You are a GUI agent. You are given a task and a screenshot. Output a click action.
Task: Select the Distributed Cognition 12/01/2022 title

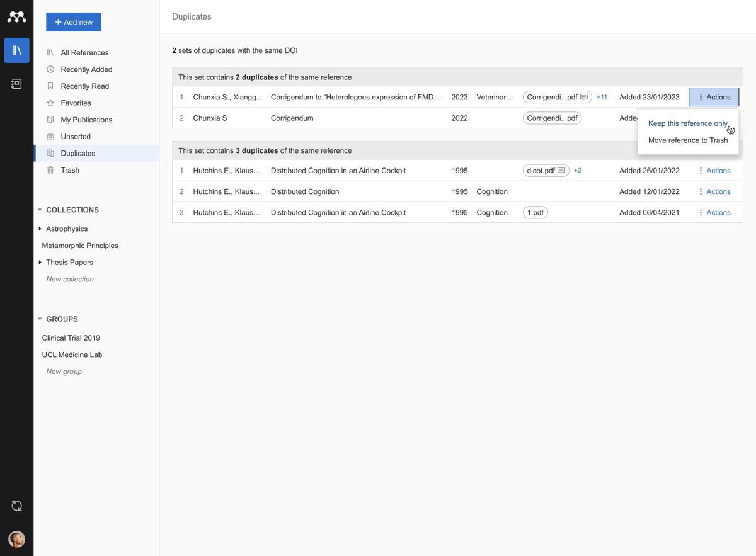[305, 191]
